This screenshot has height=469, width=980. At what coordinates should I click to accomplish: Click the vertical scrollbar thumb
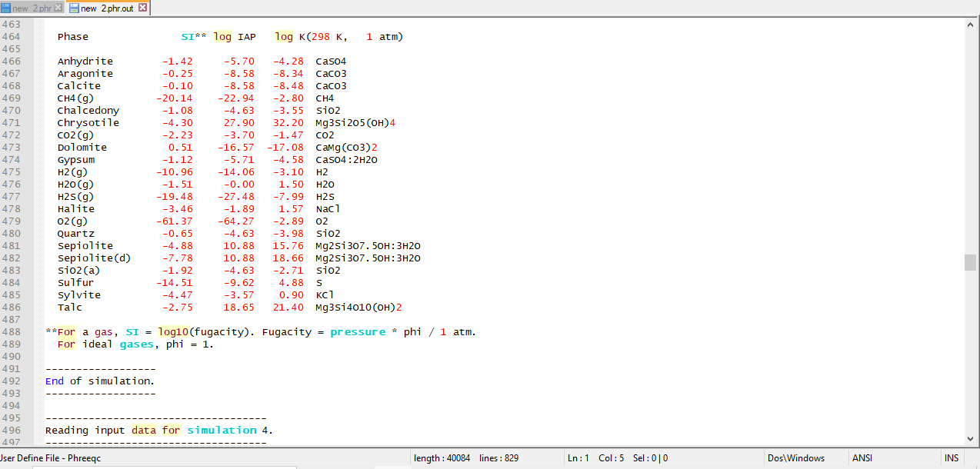tap(970, 262)
